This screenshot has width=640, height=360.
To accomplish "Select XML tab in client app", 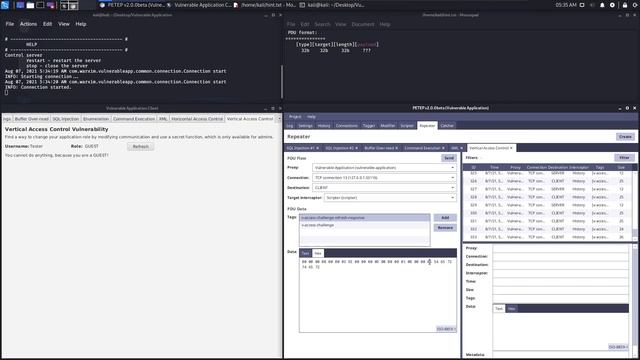I will [163, 119].
